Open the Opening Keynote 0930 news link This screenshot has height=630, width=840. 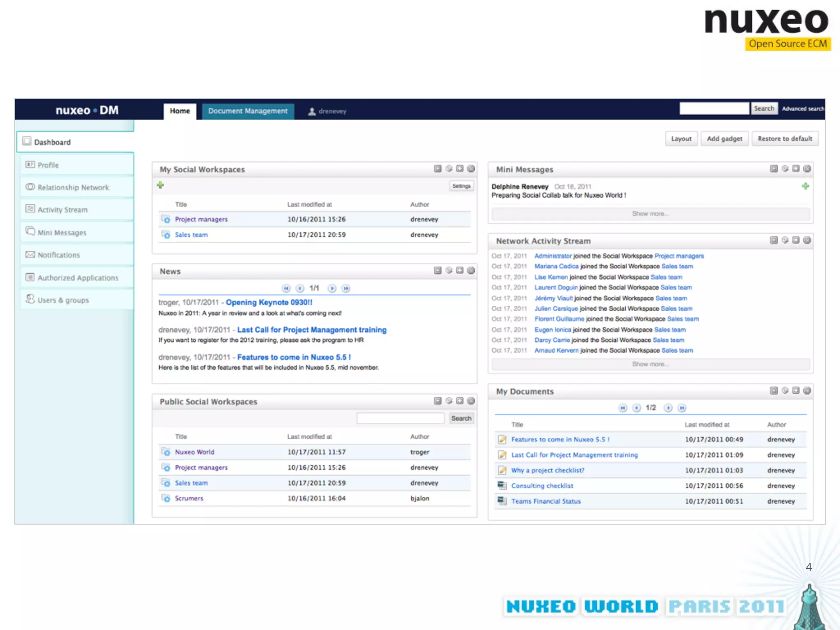point(269,302)
